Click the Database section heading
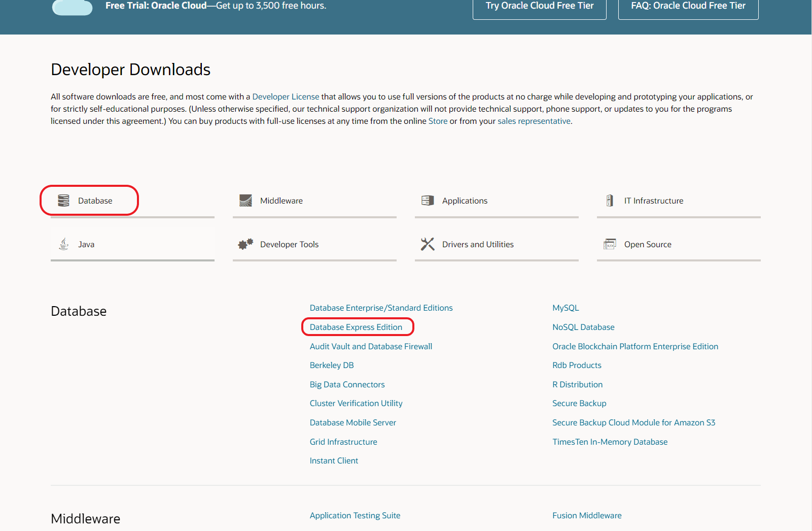Screen dimensions: 812x531 tap(79, 311)
